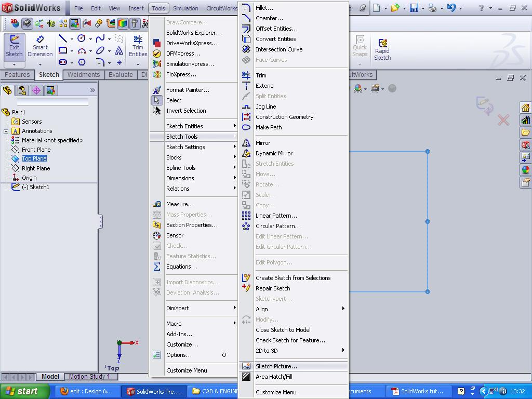532x399 pixels.
Task: Click the Windows start button
Action: pyautogui.click(x=24, y=391)
